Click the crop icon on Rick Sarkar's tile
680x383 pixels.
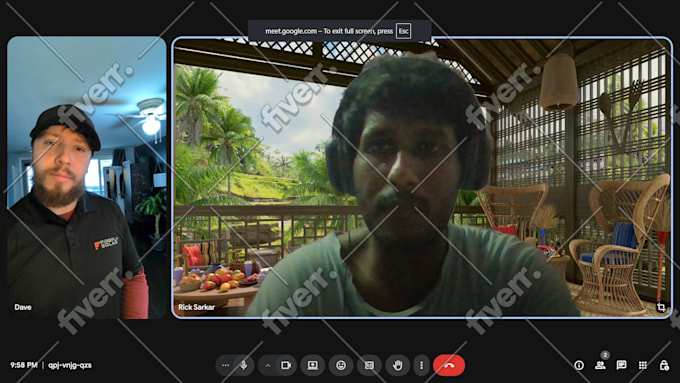click(x=661, y=307)
